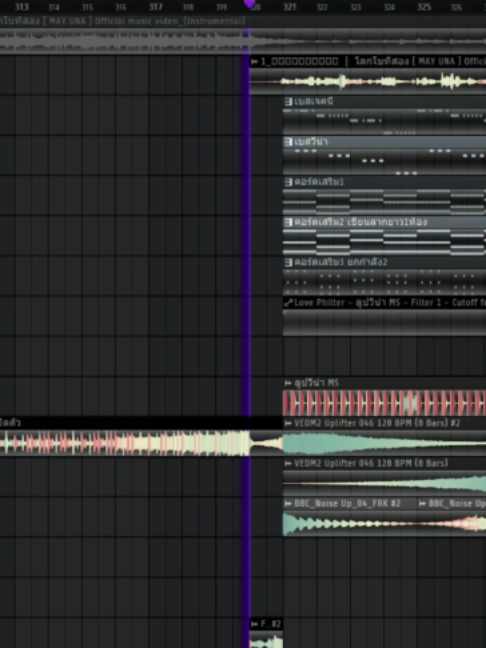Click the audio icon of the MS sidechain clip
Image resolution: width=486 pixels, height=648 pixels.
click(x=288, y=383)
